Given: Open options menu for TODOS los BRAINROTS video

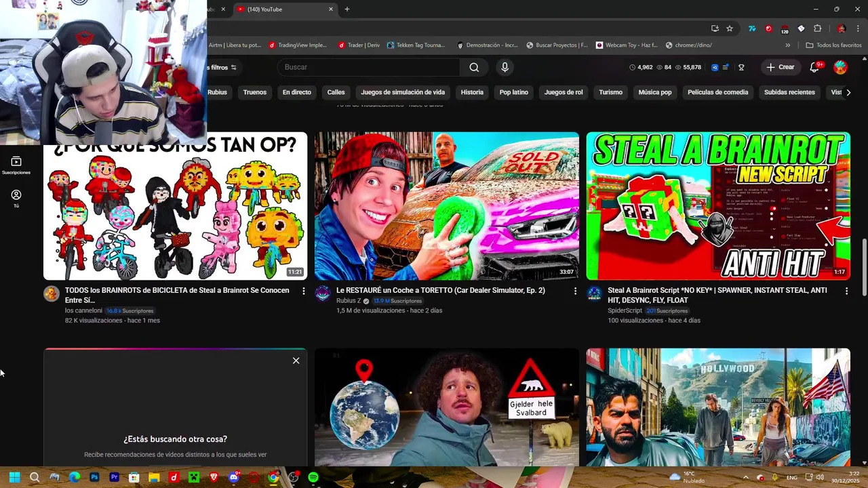Looking at the screenshot, I should (x=304, y=291).
